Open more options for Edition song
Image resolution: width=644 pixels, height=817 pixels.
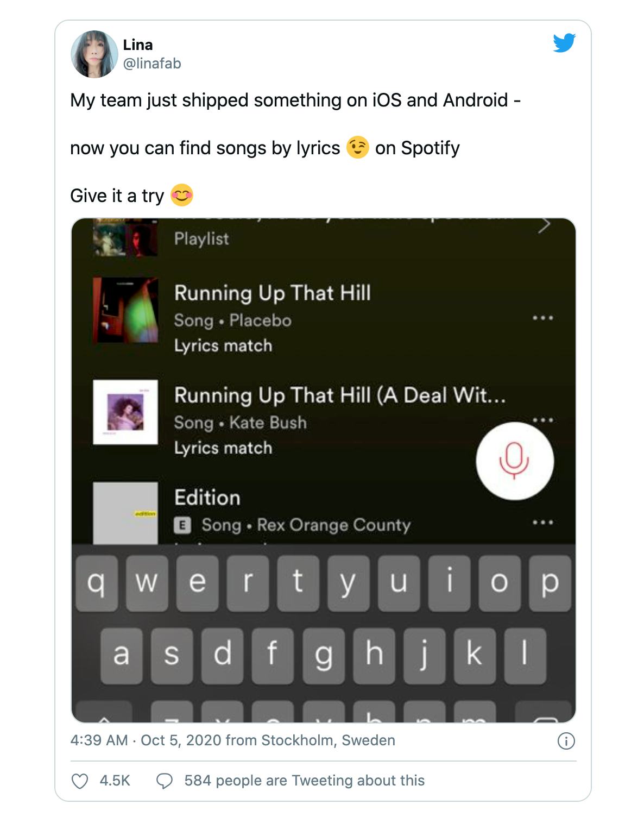click(543, 523)
